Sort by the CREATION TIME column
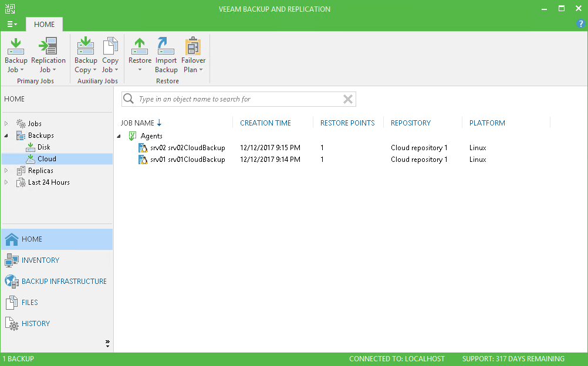This screenshot has height=366, width=588. click(x=265, y=123)
